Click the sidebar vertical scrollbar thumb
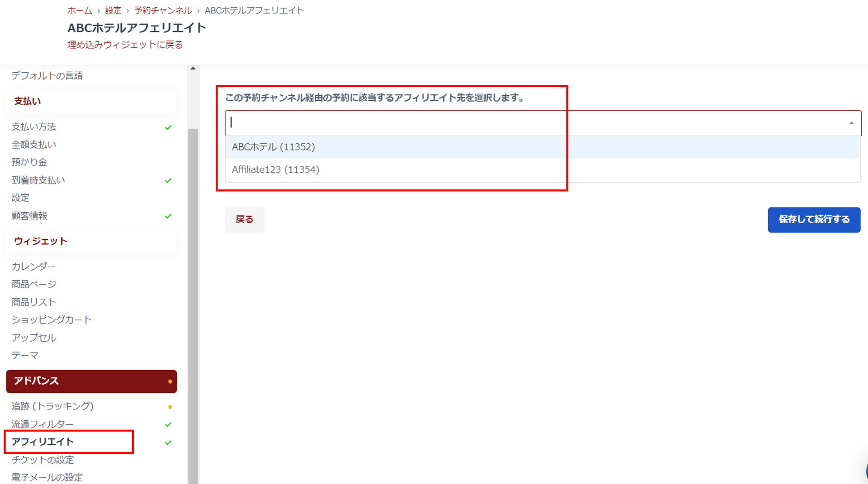This screenshot has height=484, width=868. point(193,303)
